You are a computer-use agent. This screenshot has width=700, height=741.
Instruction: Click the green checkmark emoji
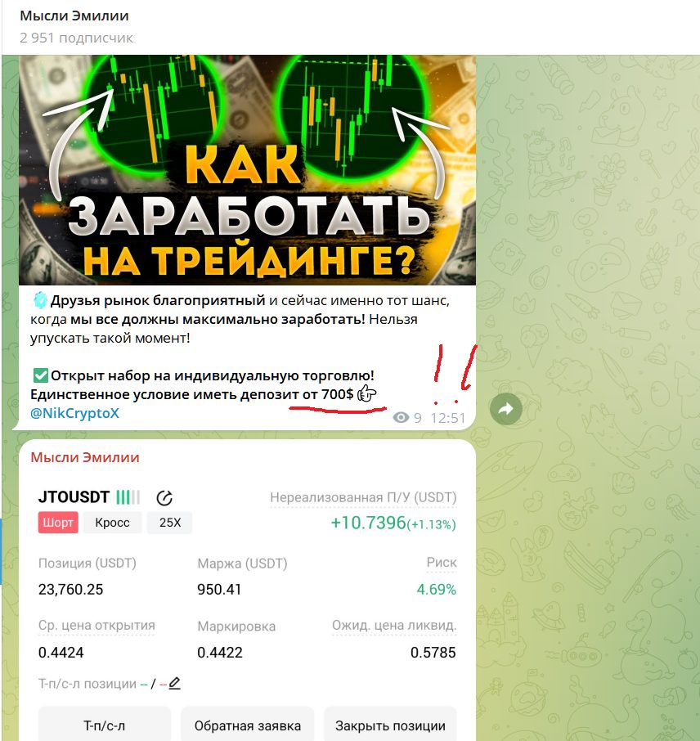click(41, 375)
